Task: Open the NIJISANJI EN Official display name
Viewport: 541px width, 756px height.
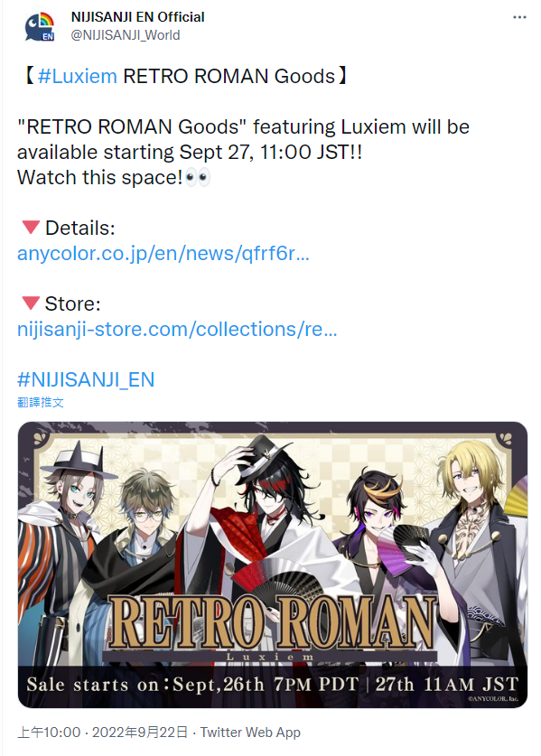Action: 138,17
